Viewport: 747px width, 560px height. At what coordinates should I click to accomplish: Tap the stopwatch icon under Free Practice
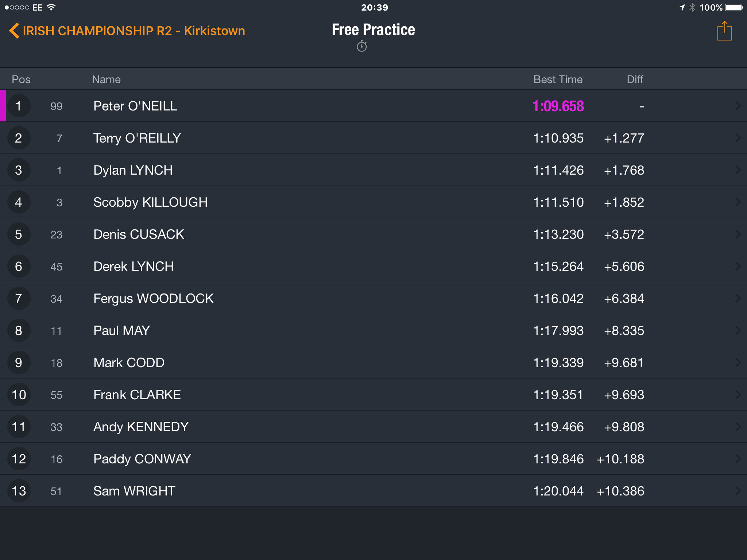coord(362,46)
